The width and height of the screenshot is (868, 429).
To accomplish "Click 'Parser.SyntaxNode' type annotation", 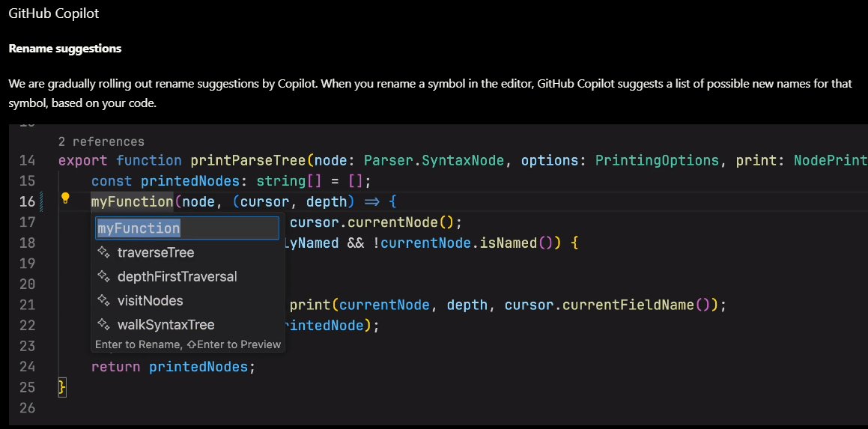I will [x=434, y=160].
